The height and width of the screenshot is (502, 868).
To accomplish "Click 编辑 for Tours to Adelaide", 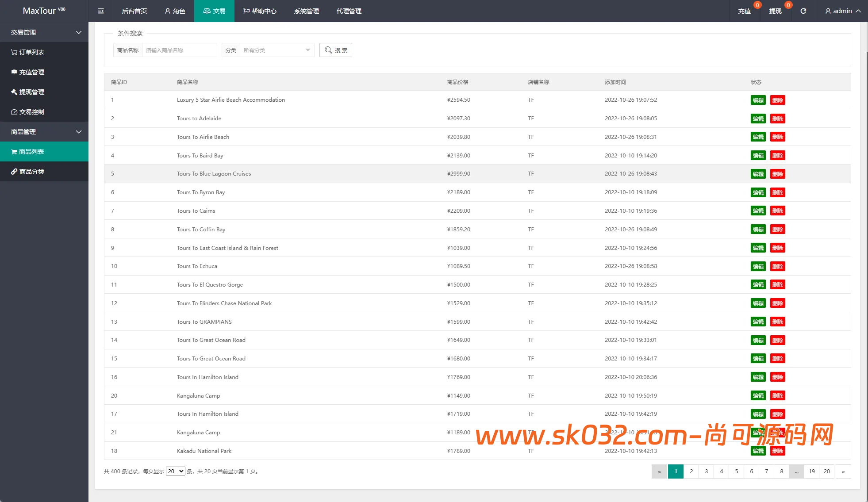I will [758, 119].
